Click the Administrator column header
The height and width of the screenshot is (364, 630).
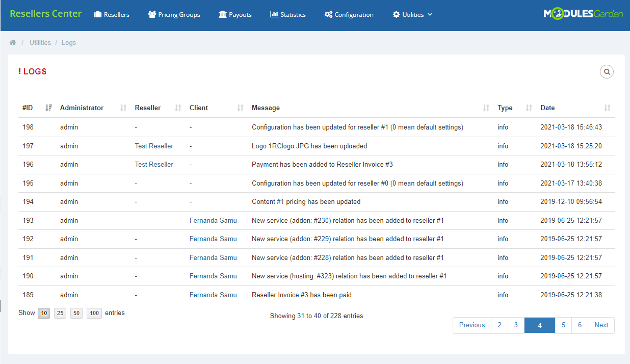pos(82,108)
